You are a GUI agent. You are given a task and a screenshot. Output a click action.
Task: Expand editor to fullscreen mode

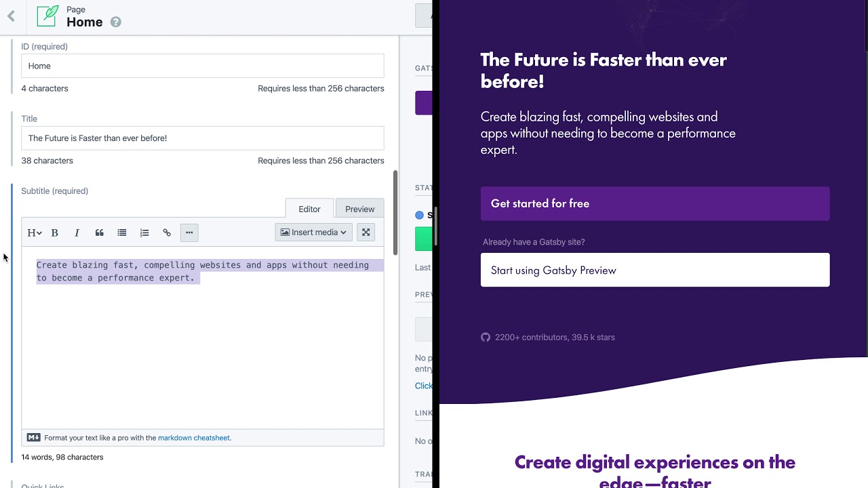(x=366, y=232)
